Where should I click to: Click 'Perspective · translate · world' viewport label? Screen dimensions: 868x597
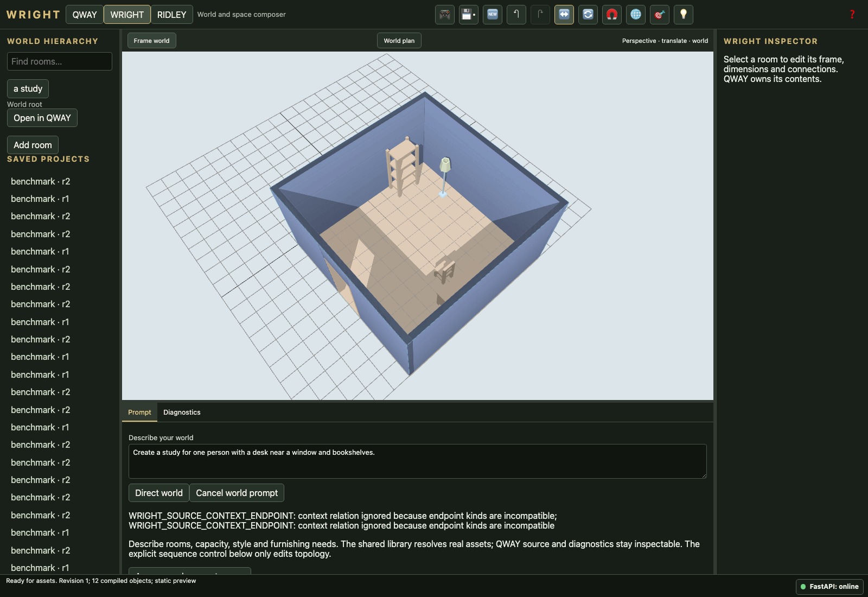[x=665, y=41]
